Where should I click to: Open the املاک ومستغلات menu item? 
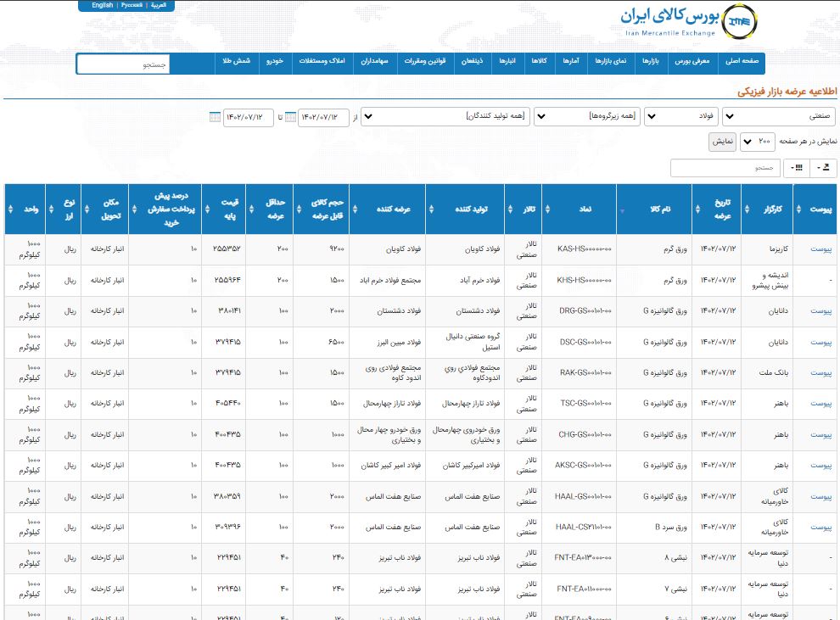click(x=322, y=61)
